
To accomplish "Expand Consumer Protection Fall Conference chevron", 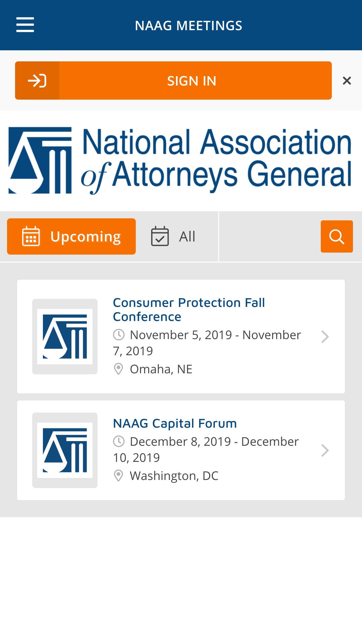I will tap(325, 337).
